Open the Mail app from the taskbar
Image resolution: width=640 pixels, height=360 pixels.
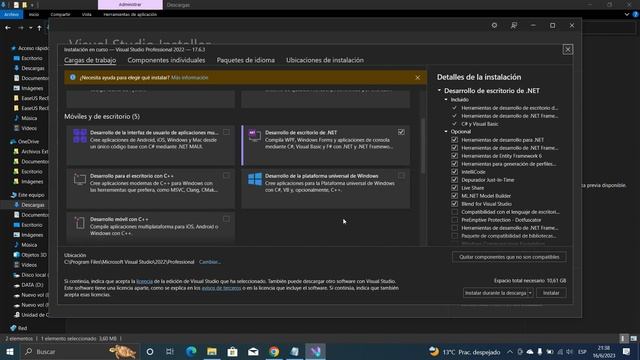(253, 351)
